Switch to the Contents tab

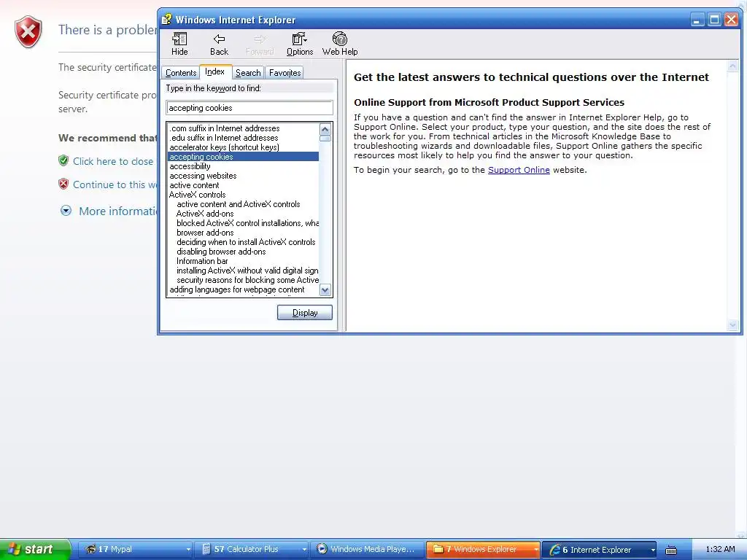[181, 72]
